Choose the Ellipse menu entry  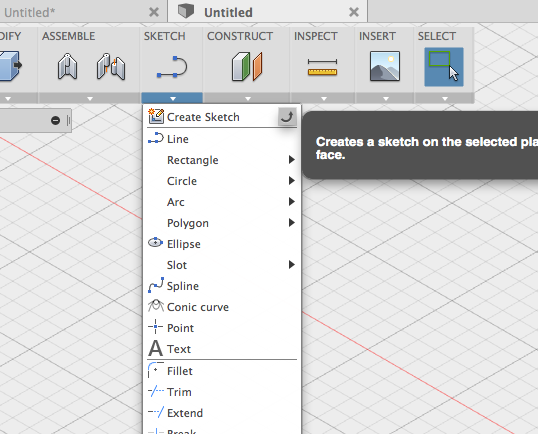(222, 244)
